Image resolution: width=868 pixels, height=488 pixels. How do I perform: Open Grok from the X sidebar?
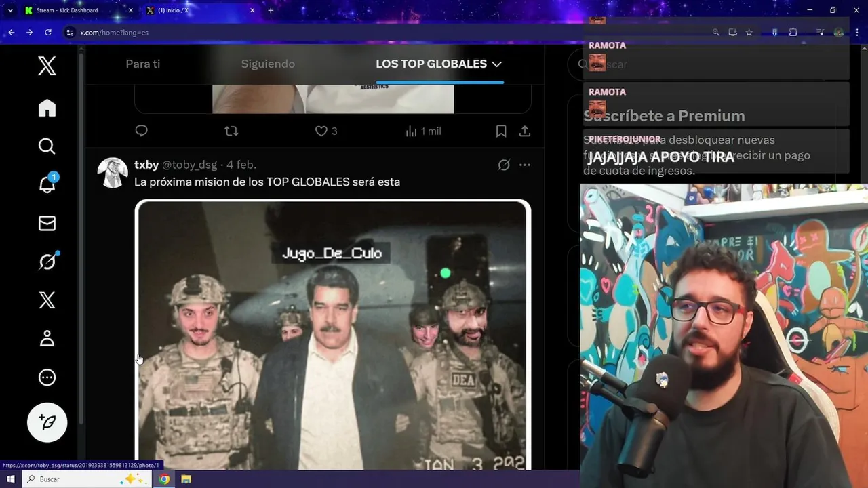(47, 261)
